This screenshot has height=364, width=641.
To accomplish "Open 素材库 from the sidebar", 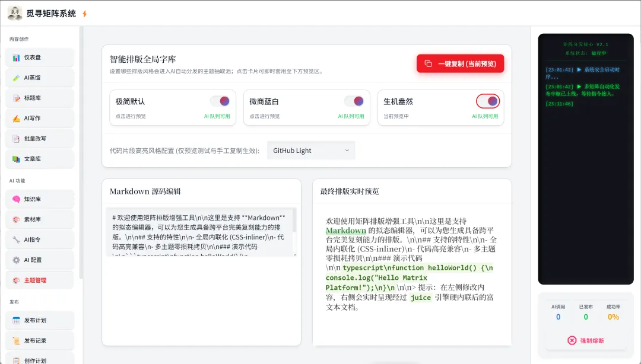I will coord(40,219).
